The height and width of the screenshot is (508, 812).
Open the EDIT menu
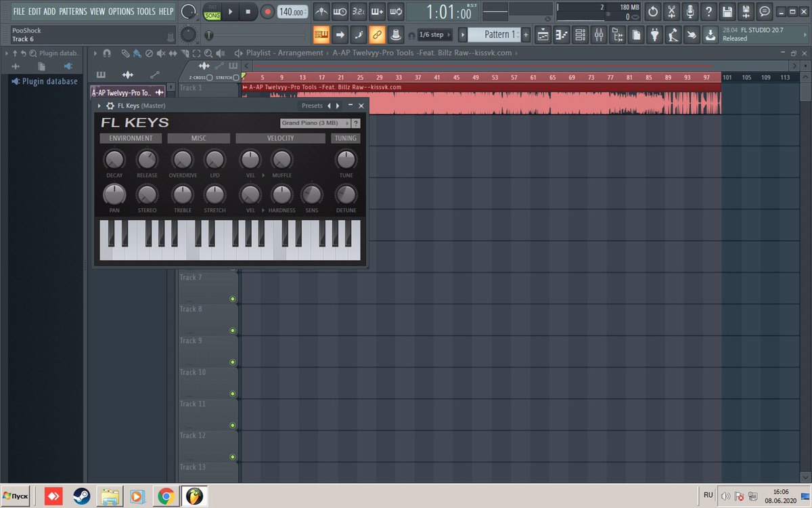[35, 12]
